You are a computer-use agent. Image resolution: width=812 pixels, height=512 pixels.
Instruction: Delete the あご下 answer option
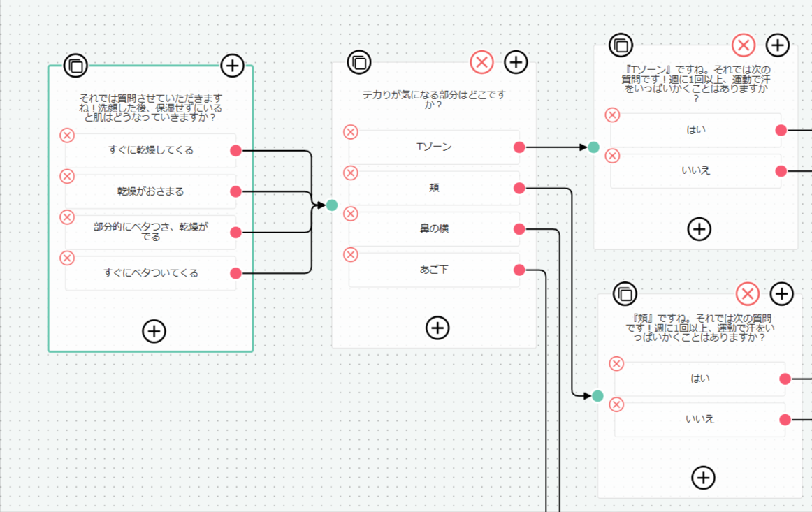(351, 255)
